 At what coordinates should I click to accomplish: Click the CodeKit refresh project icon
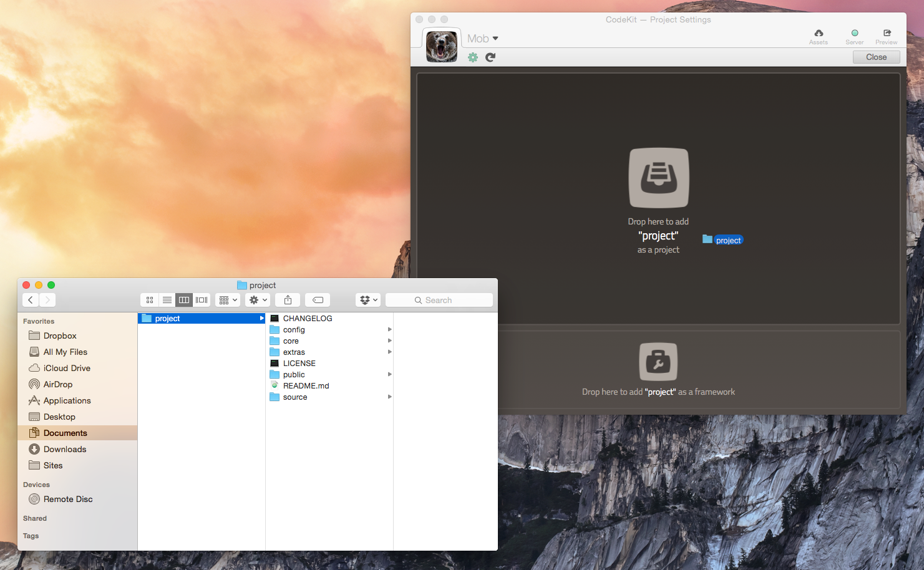point(490,57)
